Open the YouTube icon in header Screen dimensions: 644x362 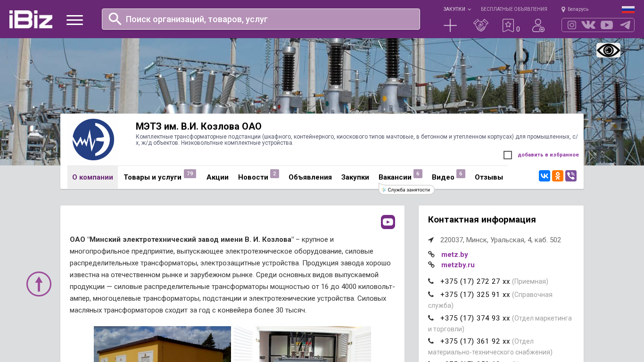[607, 25]
